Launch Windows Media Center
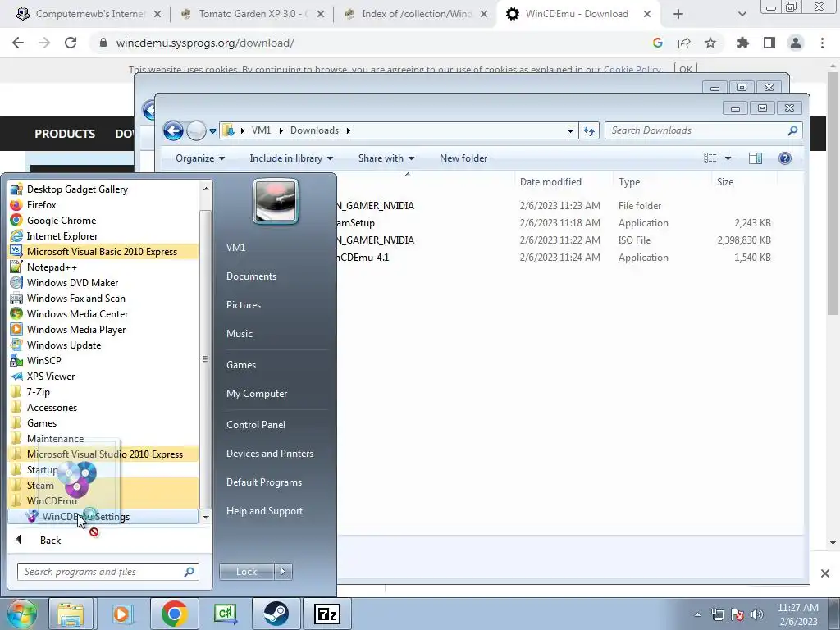 [77, 313]
